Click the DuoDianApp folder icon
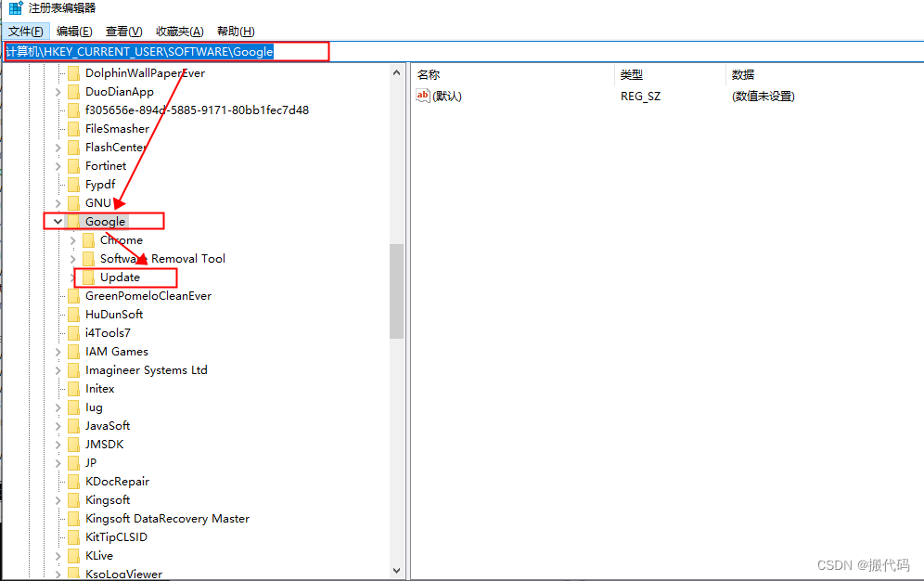The height and width of the screenshot is (581, 924). point(73,92)
